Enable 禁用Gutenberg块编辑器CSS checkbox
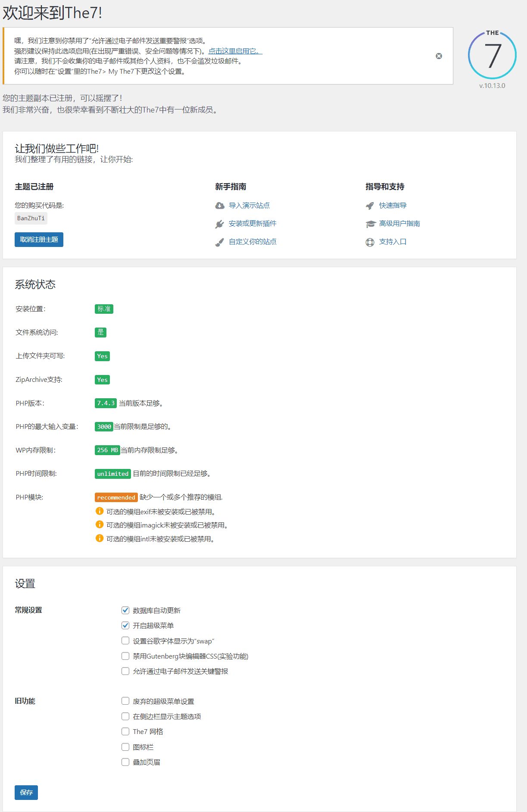 point(125,656)
